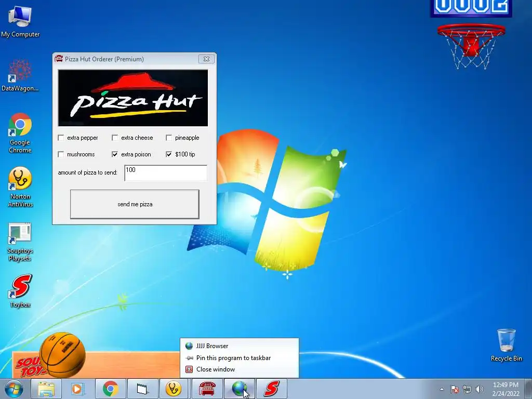Launch Google Chrome from the desktop

coord(20,133)
